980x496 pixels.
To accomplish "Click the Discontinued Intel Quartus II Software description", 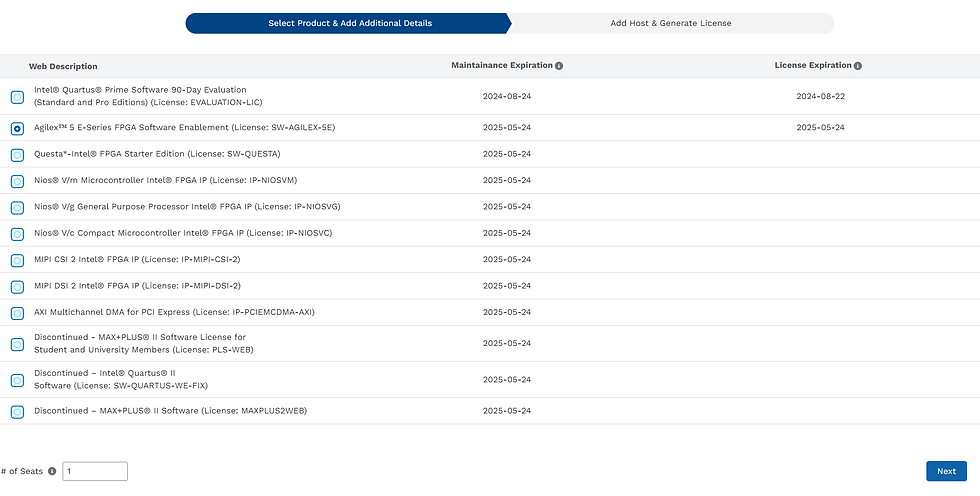I will pyautogui.click(x=121, y=379).
